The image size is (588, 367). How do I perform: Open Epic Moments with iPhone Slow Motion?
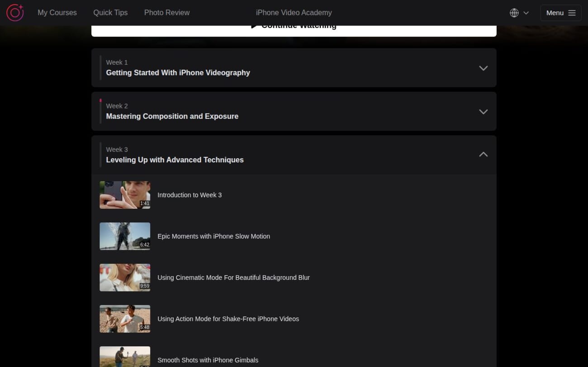pos(213,236)
